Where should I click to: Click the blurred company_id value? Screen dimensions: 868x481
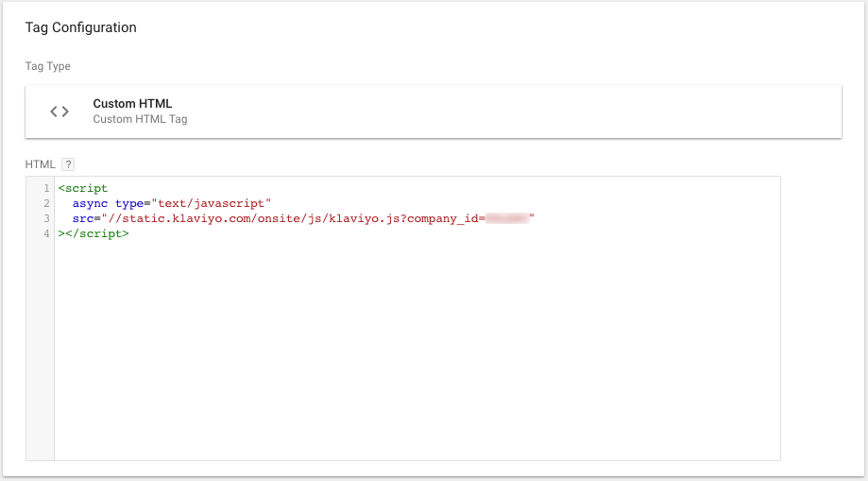pyautogui.click(x=507, y=218)
